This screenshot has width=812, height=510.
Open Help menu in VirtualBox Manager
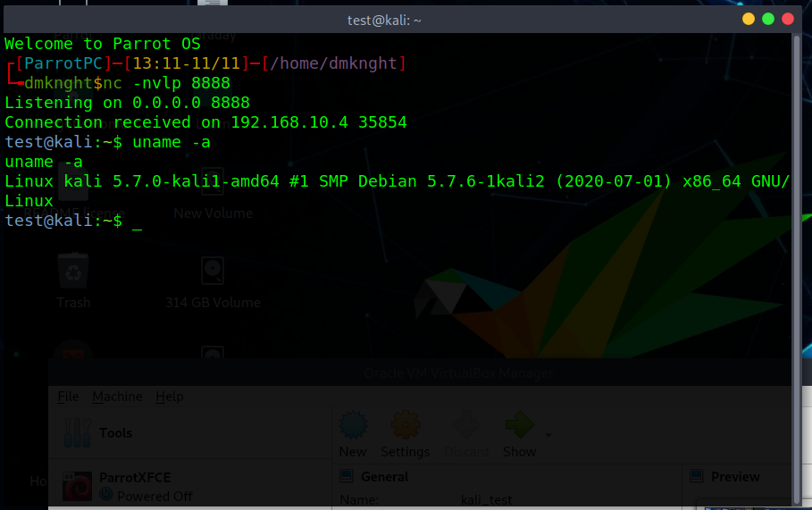(170, 396)
